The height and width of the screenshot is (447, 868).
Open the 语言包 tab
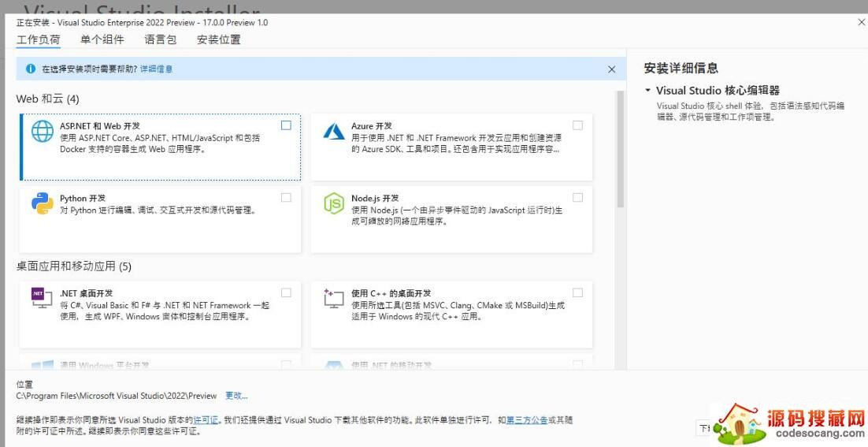(x=161, y=39)
